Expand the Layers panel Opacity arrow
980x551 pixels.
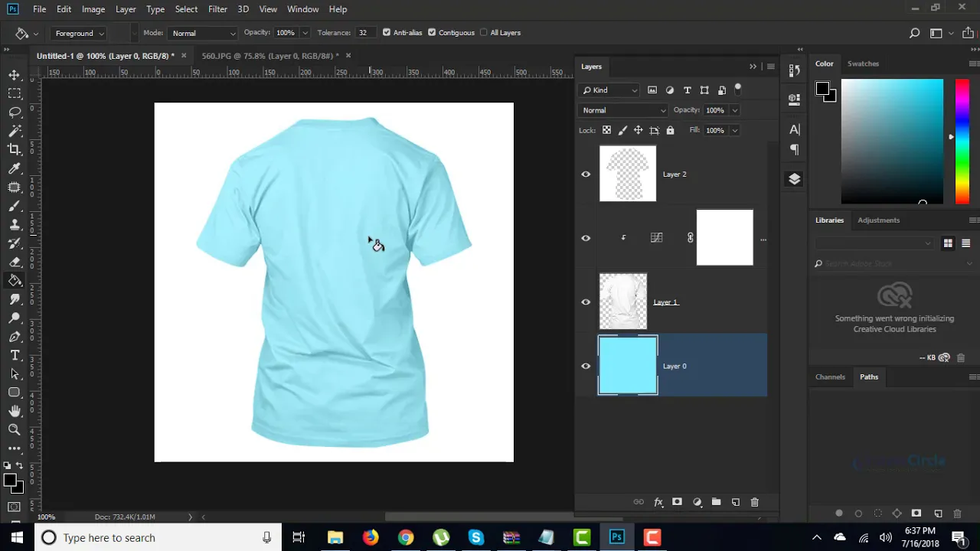click(x=734, y=110)
